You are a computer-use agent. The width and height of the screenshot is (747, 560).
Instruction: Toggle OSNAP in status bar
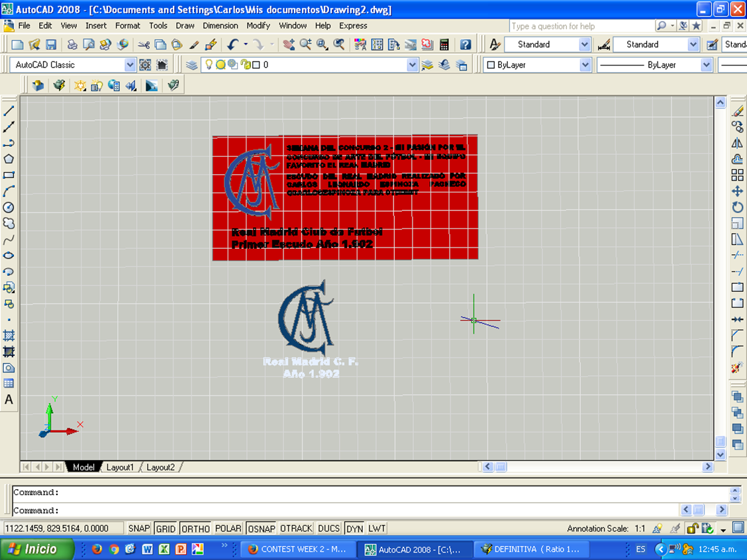[x=262, y=528]
